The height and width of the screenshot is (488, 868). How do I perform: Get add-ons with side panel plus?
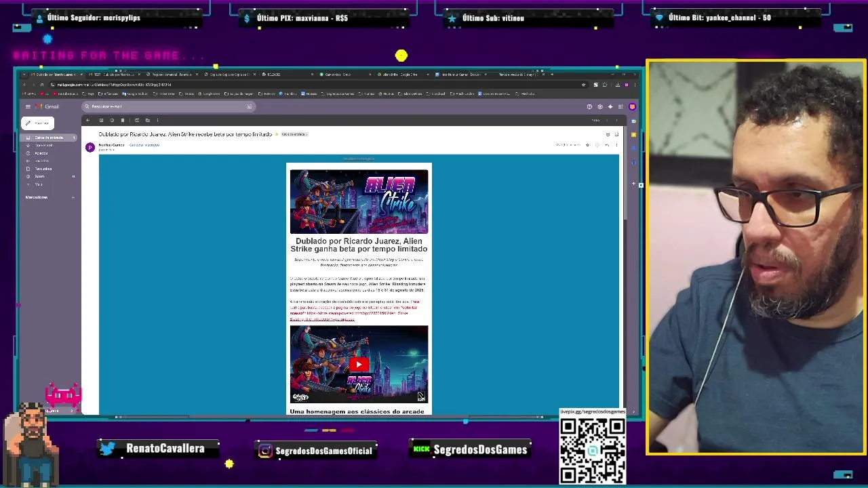click(633, 184)
